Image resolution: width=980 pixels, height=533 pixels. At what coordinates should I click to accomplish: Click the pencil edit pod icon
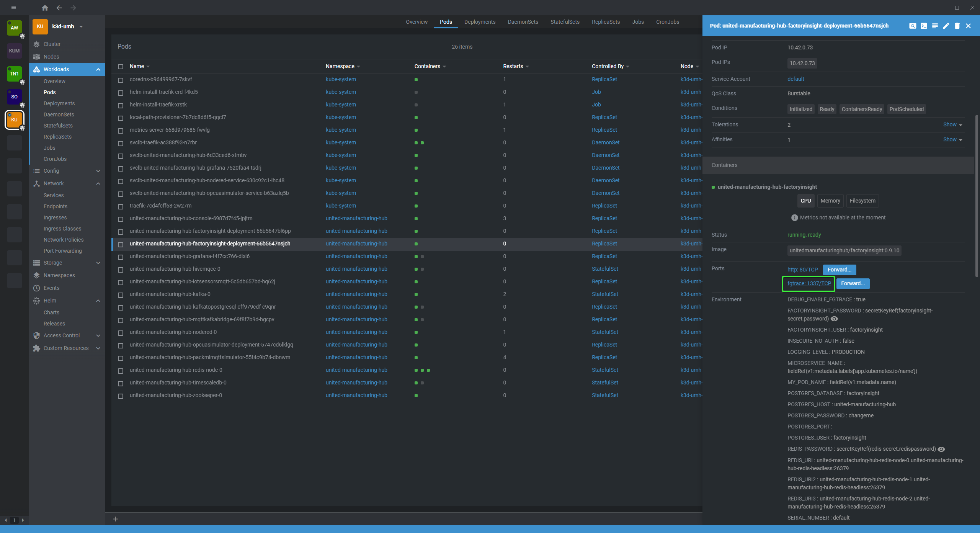946,26
